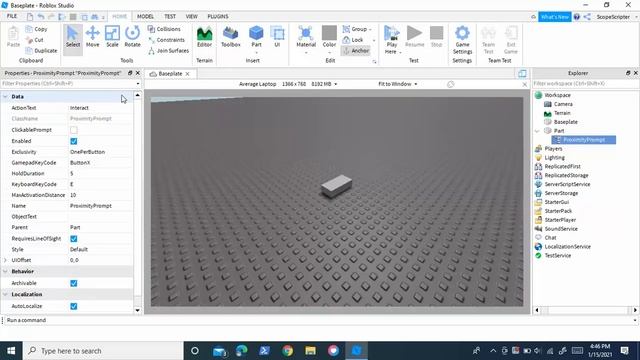Switch to the TEST tab
Image resolution: width=640 pixels, height=360 pixels.
170,16
